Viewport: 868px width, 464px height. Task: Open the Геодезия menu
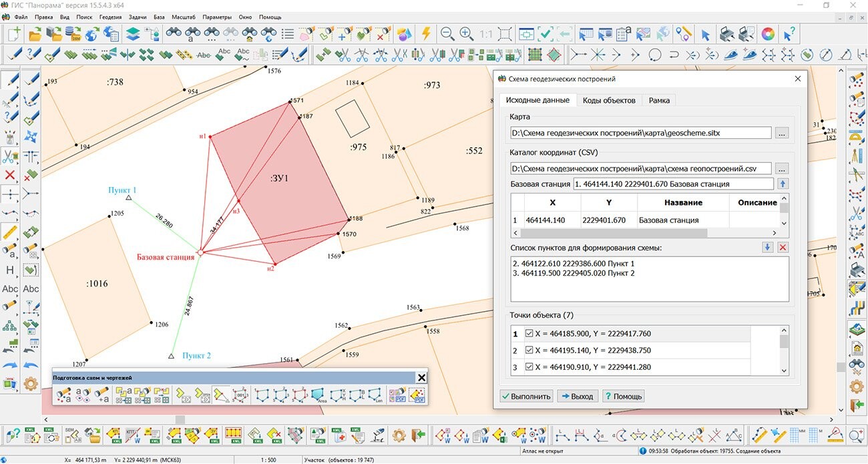tap(110, 17)
